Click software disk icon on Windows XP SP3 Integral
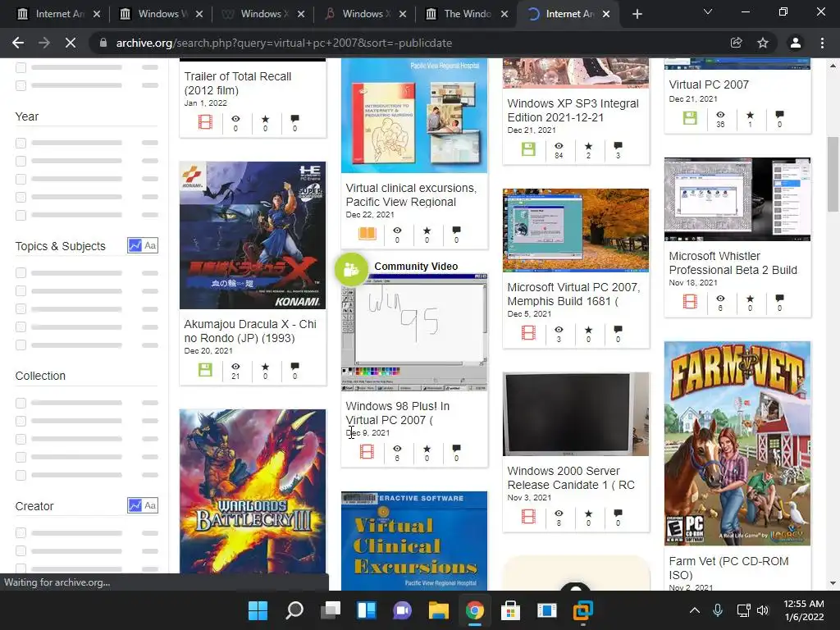840x630 pixels. point(529,149)
